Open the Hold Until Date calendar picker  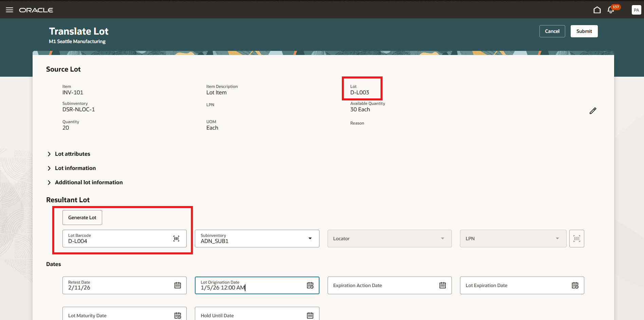310,315
